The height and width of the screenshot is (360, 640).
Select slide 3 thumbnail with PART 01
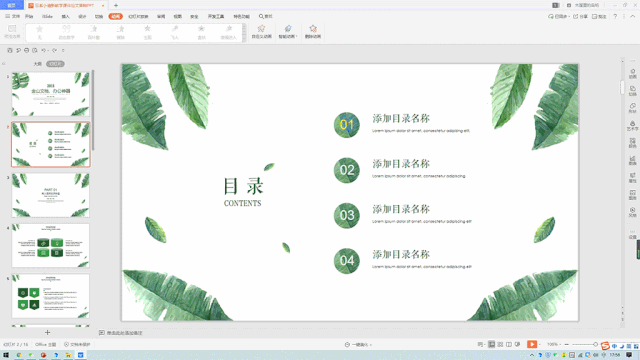point(51,195)
